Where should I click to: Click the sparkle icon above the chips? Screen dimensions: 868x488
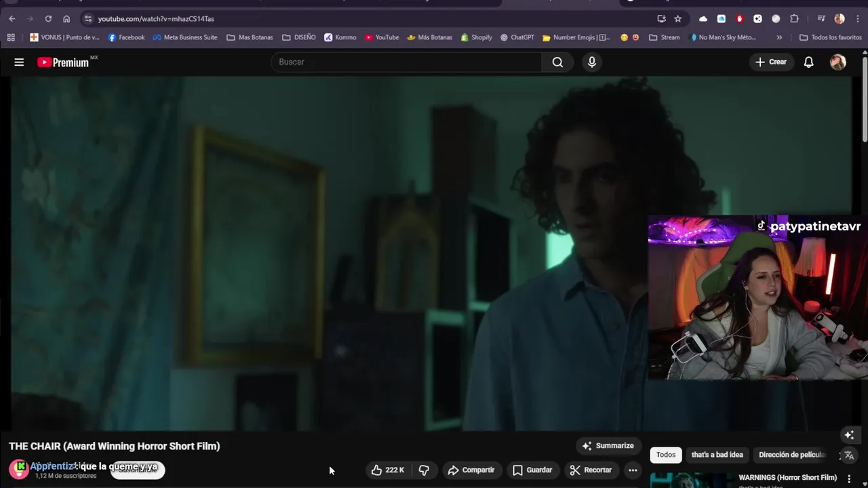pos(849,434)
